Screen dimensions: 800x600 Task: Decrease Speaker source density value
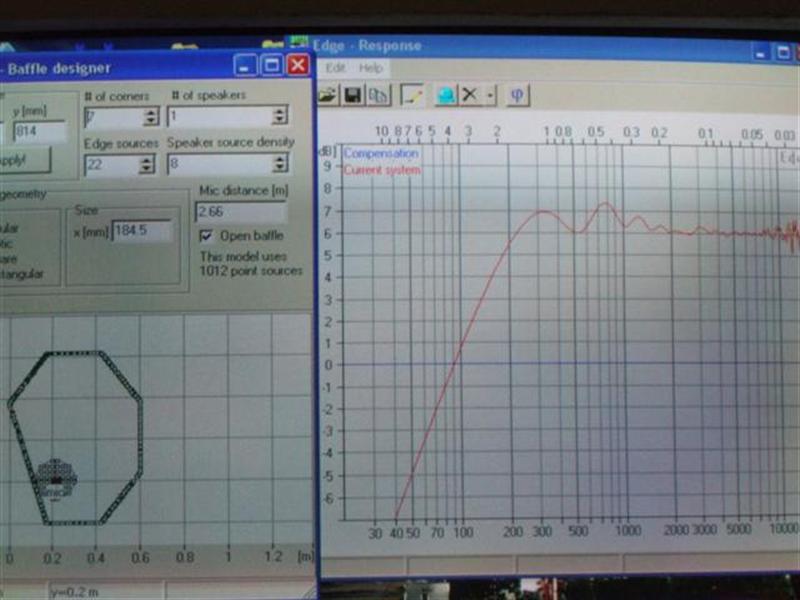pyautogui.click(x=280, y=168)
